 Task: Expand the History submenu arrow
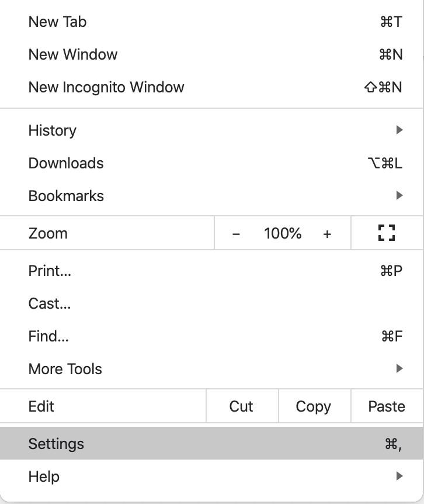pos(399,130)
